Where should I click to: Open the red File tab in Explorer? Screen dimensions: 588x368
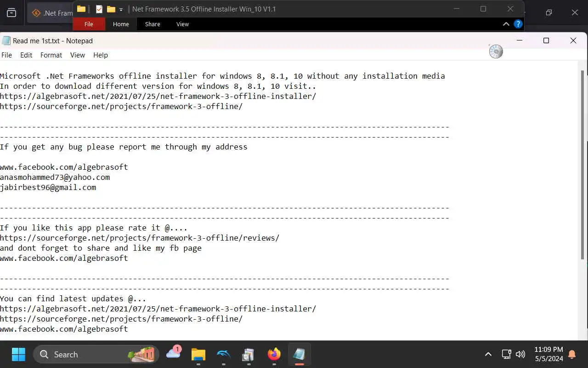click(89, 24)
